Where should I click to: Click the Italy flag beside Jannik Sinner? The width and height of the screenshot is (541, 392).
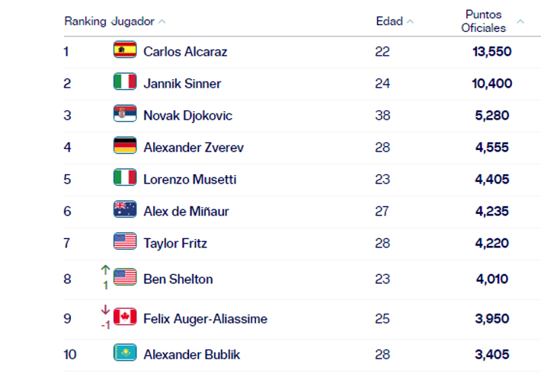[x=125, y=83]
